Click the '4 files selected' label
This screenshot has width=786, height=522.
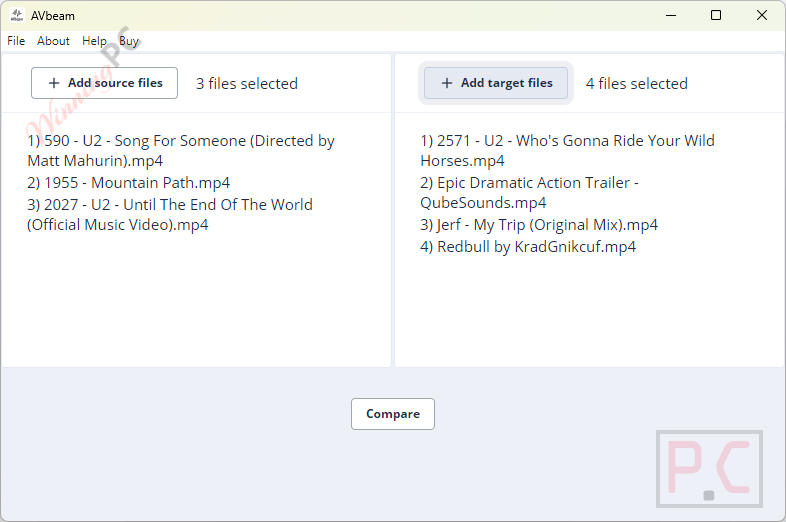(x=637, y=83)
